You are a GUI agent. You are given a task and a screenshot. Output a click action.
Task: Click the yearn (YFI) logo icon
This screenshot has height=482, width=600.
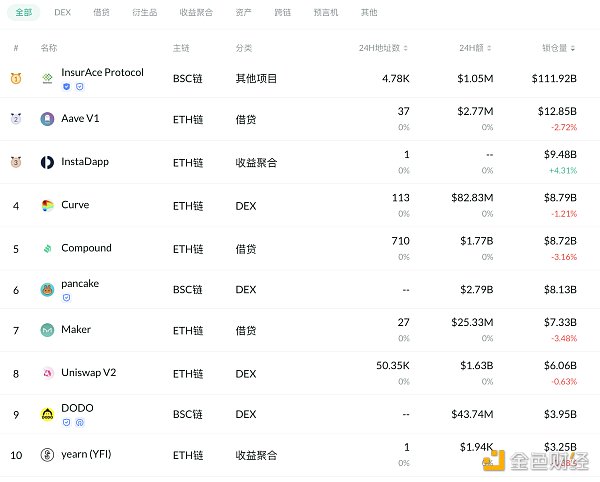pos(47,455)
